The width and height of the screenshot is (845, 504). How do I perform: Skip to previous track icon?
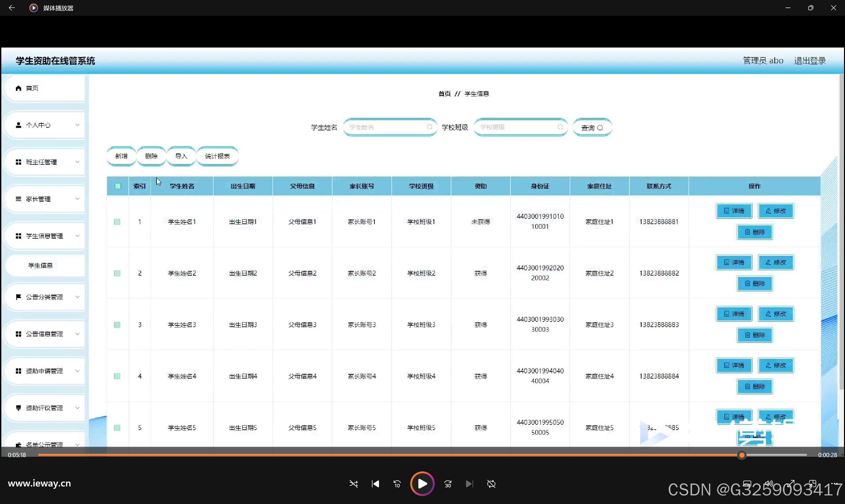coord(375,484)
